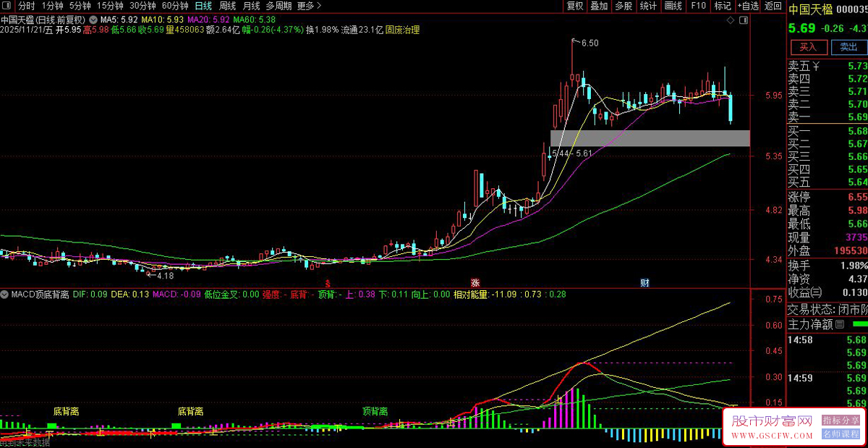
Task: Click the 财 marker on the timeline
Action: click(645, 282)
